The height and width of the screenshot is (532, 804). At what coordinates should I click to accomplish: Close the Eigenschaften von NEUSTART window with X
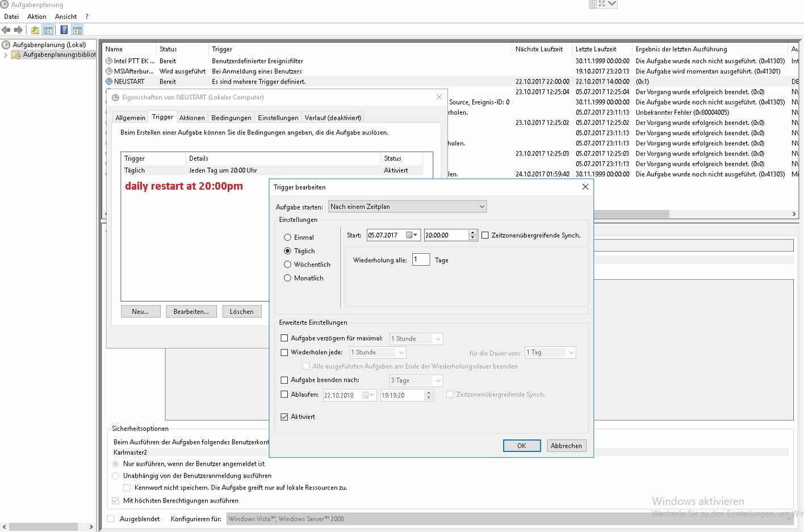pyautogui.click(x=439, y=97)
